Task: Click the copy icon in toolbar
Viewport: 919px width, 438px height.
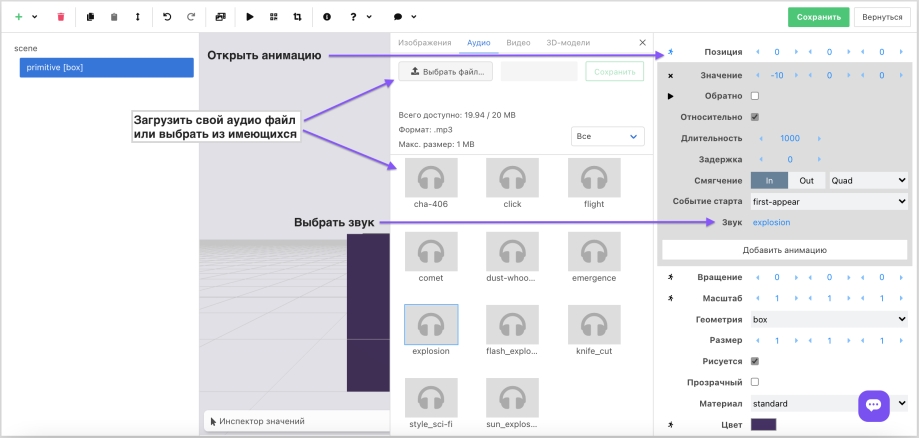Action: click(x=90, y=17)
